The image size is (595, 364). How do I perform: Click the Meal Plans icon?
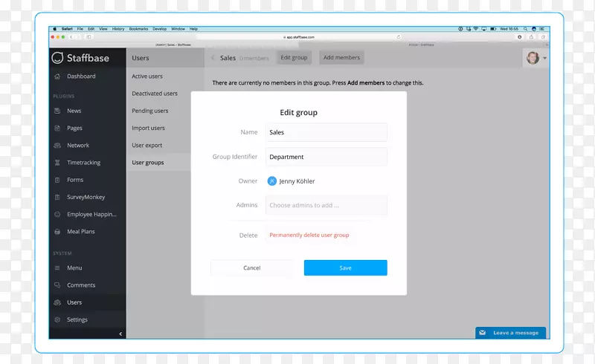pyautogui.click(x=57, y=232)
